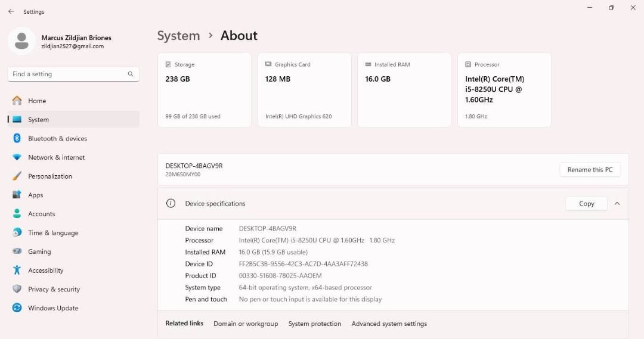Screen dimensions: 644x339
Task: Click the Storage 238 GB card
Action: click(x=205, y=90)
